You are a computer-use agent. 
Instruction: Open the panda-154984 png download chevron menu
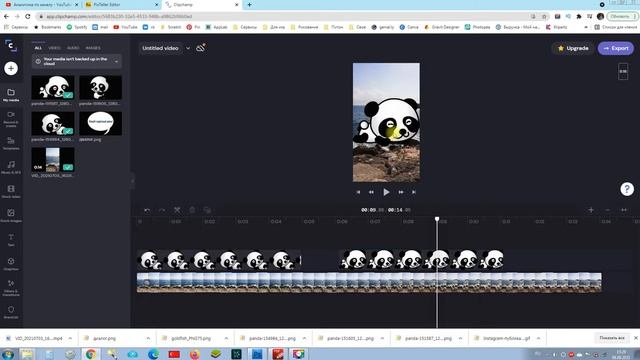[x=304, y=338]
